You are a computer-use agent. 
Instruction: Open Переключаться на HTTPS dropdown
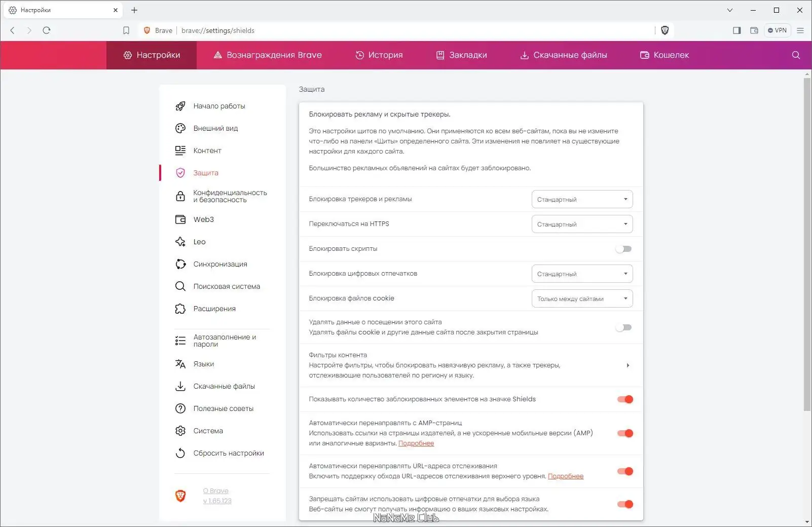coord(582,224)
